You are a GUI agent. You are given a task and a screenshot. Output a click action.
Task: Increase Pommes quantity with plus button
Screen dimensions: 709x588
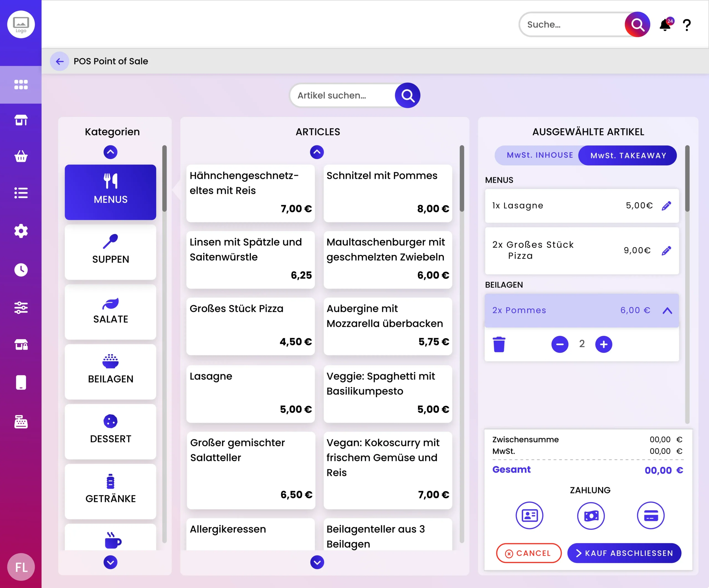coord(604,344)
